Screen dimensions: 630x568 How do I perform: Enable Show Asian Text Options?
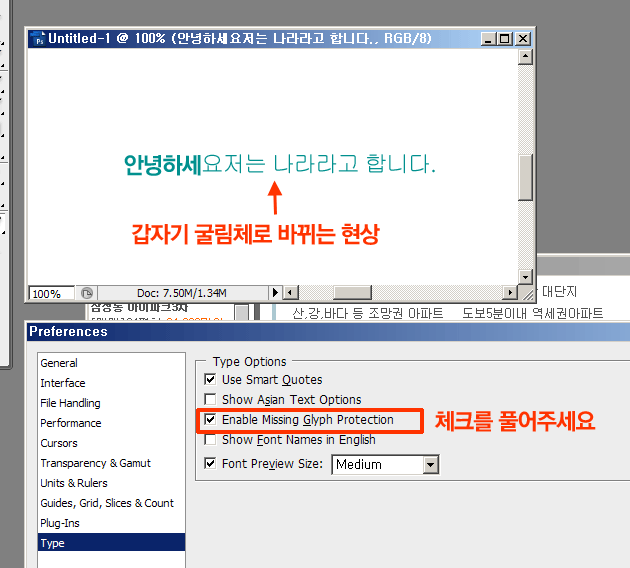[x=210, y=400]
